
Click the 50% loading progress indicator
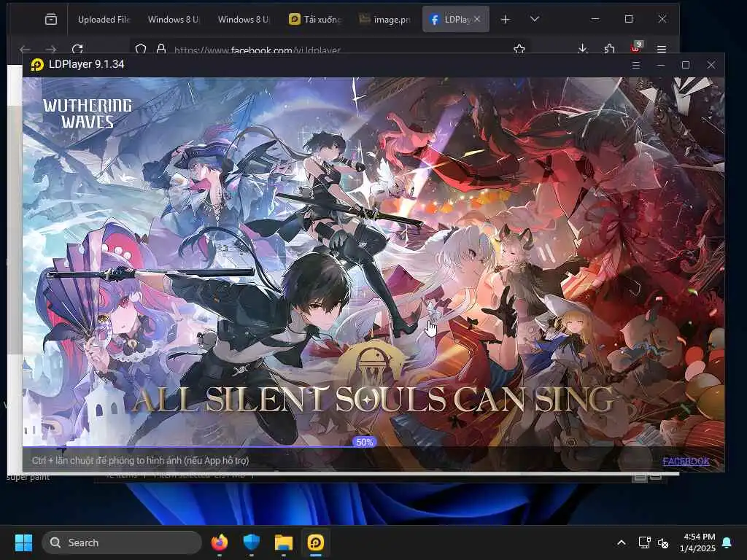tap(365, 442)
